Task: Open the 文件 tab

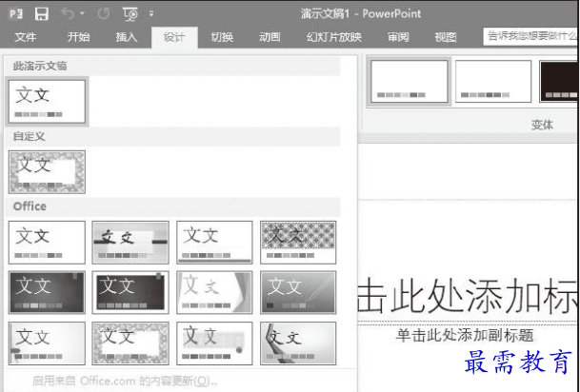Action: tap(25, 37)
